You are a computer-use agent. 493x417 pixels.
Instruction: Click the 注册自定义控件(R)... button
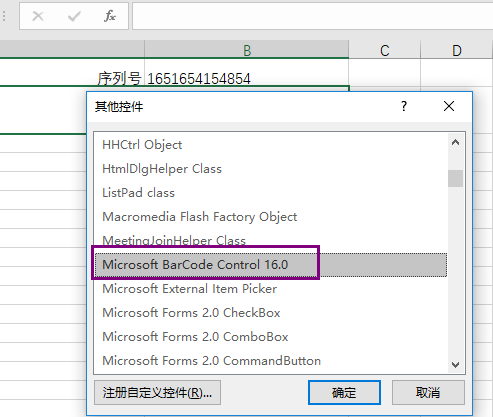pos(157,393)
